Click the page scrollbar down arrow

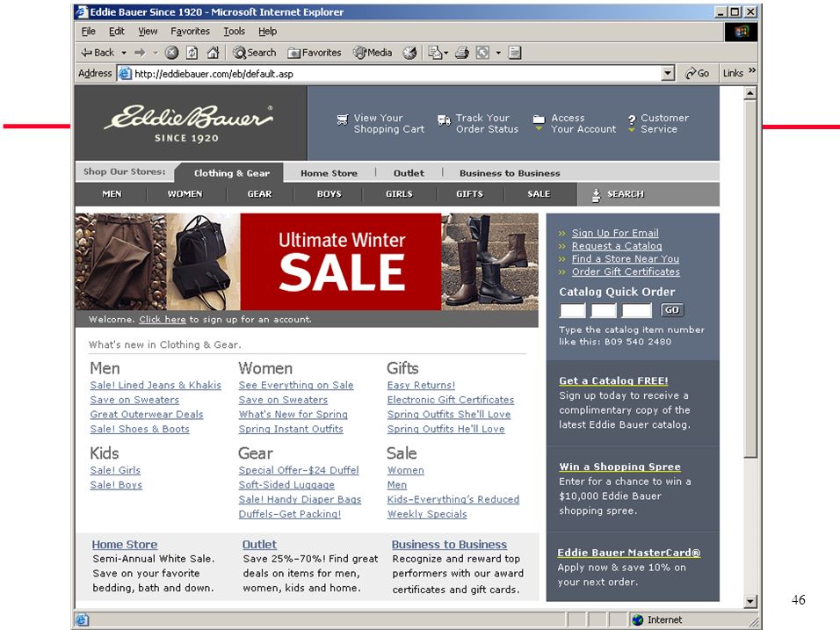tap(750, 601)
